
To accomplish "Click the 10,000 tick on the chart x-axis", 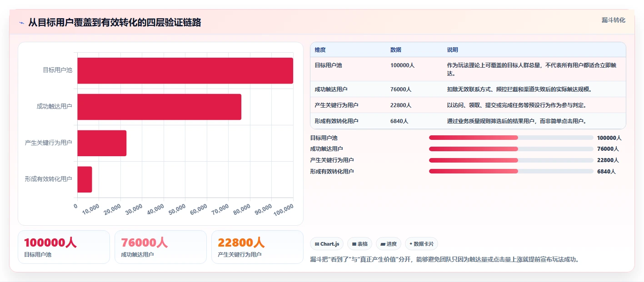I will click(x=90, y=210).
